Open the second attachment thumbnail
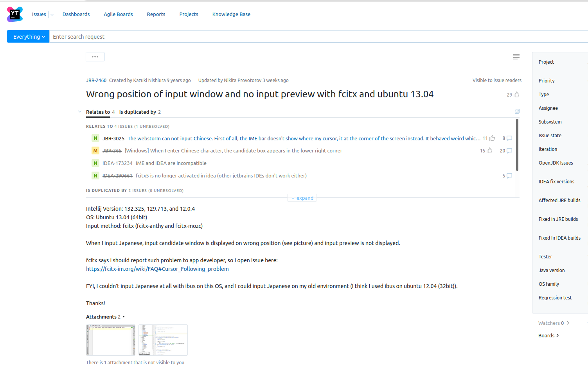This screenshot has width=588, height=369. [163, 340]
